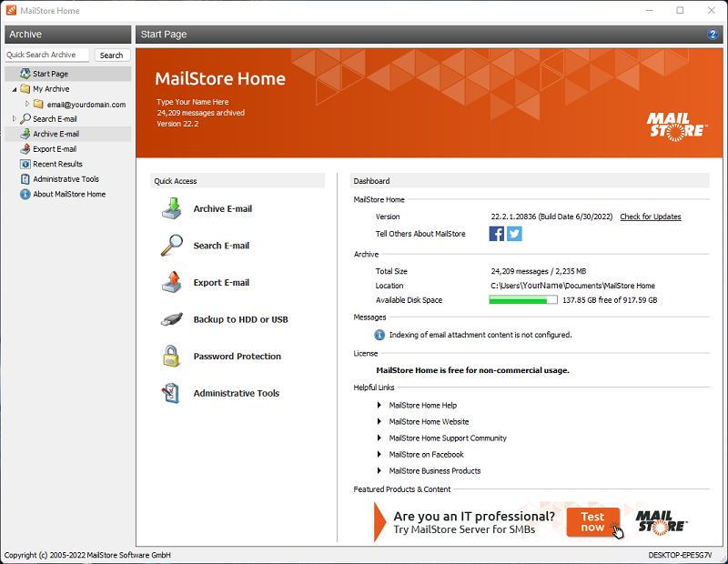Click the Password Protection padlock icon
Screen dimensions: 728x564
(171, 356)
